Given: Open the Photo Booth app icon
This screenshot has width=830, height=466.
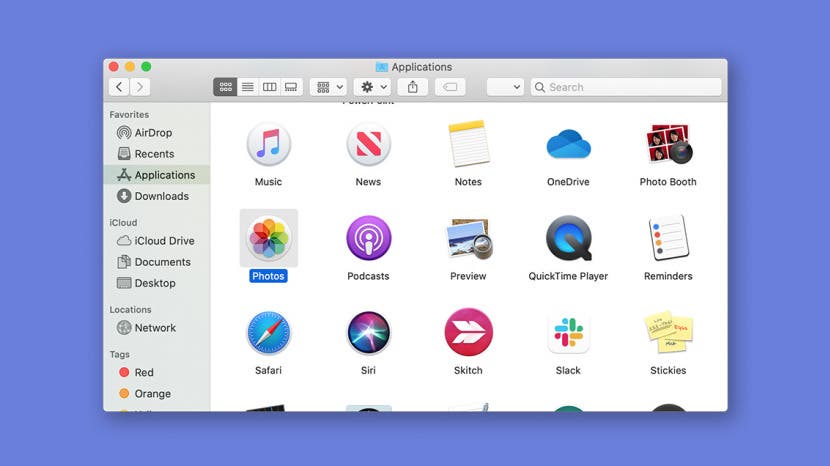Looking at the screenshot, I should [x=669, y=144].
